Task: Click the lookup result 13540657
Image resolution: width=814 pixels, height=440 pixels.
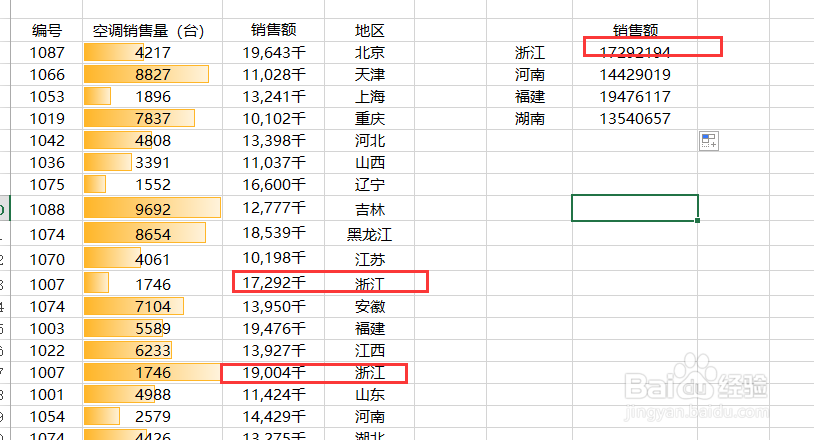Action: click(x=635, y=119)
